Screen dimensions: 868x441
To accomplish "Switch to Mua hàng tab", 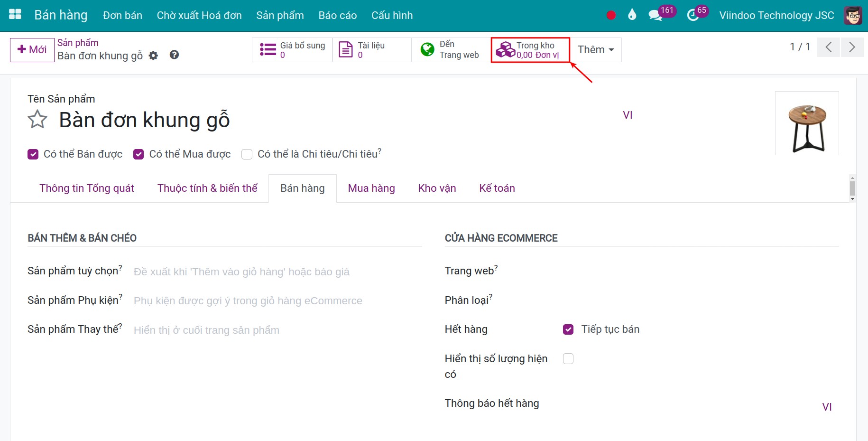I will click(371, 188).
